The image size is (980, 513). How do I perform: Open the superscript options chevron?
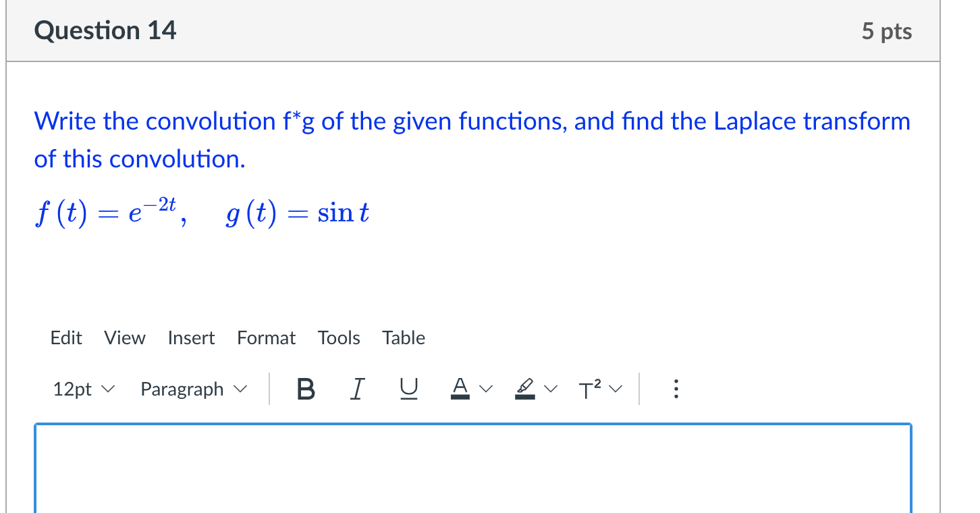click(x=615, y=389)
